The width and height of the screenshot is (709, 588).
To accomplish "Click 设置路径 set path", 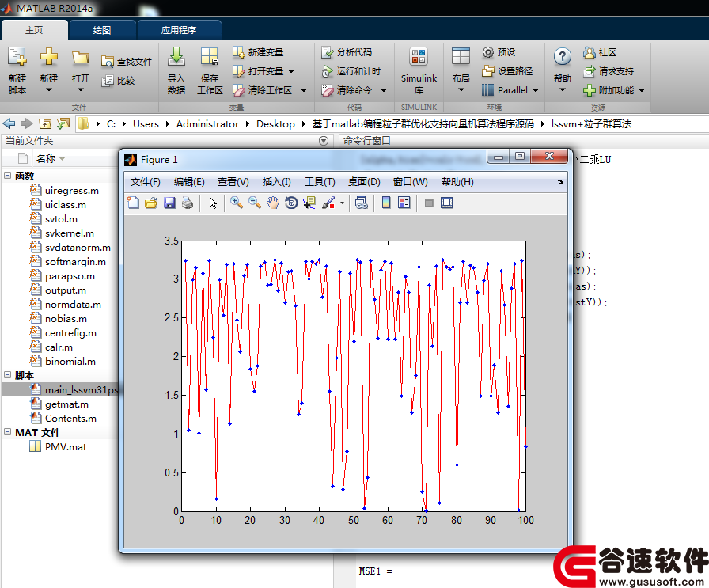I will (x=507, y=71).
